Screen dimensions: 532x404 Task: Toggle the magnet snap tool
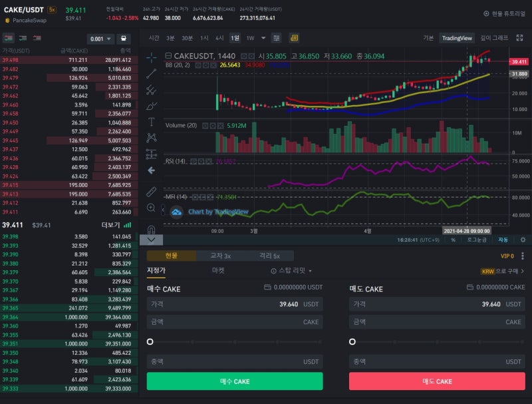pos(152,230)
